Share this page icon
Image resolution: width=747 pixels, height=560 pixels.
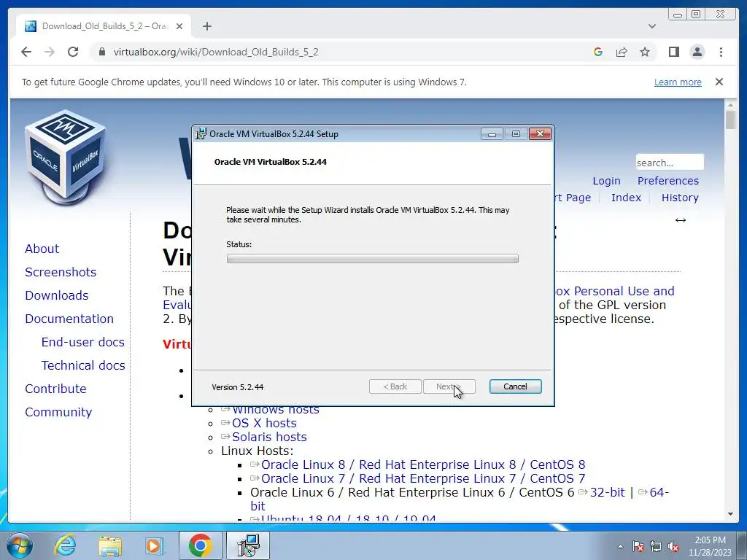pyautogui.click(x=622, y=52)
